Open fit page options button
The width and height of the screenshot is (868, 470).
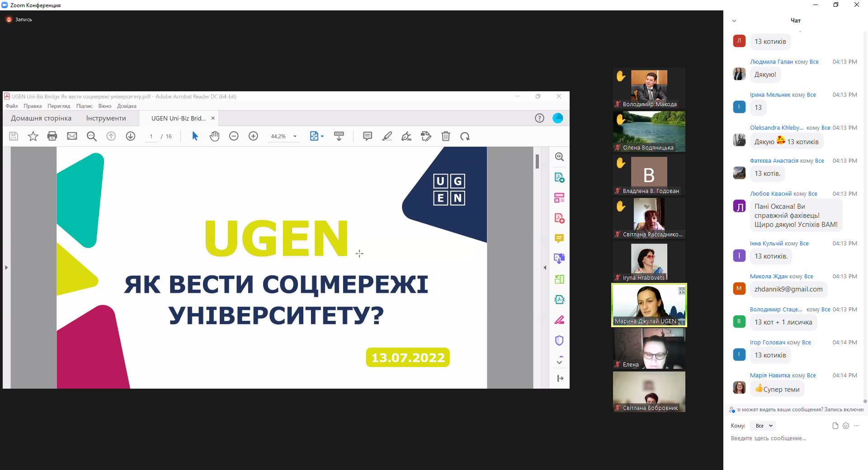click(316, 136)
